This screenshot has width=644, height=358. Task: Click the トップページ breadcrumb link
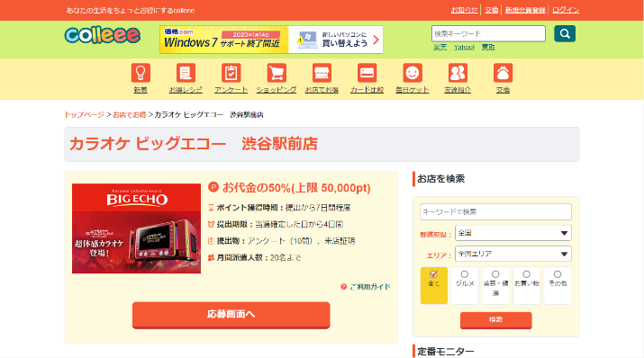pos(84,115)
